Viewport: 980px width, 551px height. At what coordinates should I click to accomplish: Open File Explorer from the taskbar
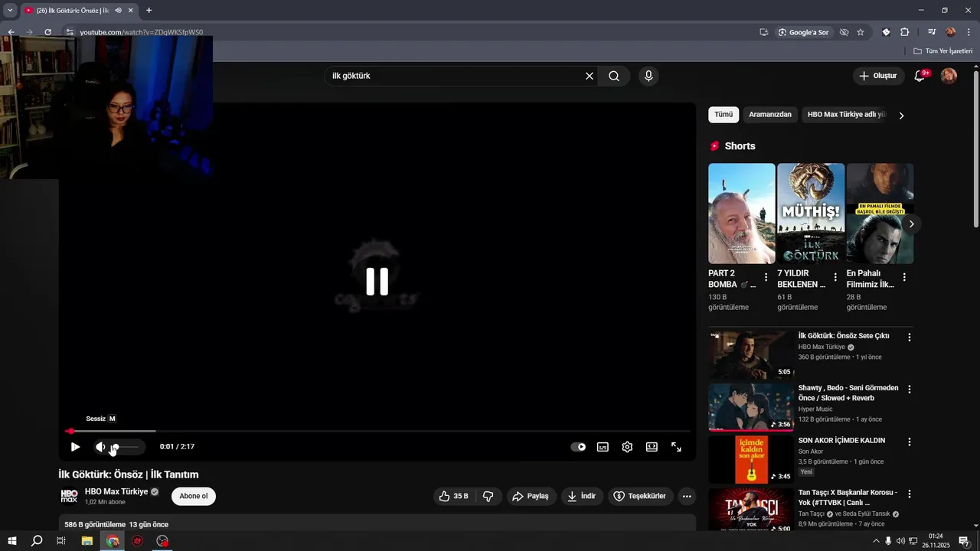[87, 541]
